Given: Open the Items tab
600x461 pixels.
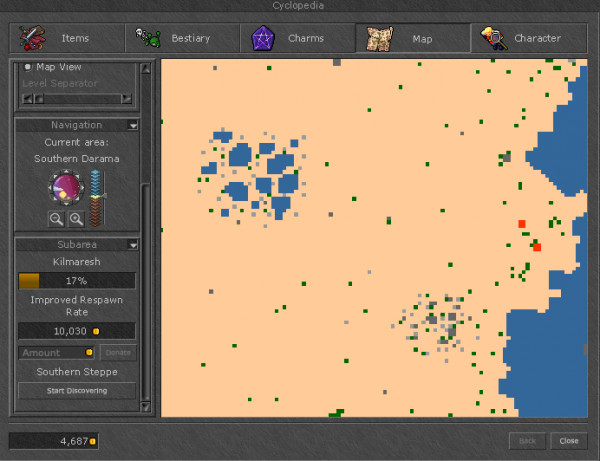Looking at the screenshot, I should (67, 38).
